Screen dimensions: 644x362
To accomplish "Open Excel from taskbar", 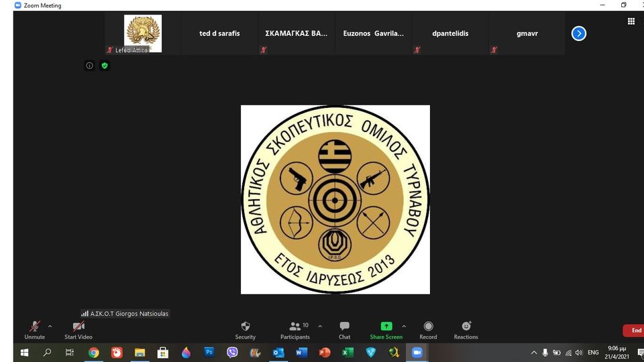I will coord(348,353).
